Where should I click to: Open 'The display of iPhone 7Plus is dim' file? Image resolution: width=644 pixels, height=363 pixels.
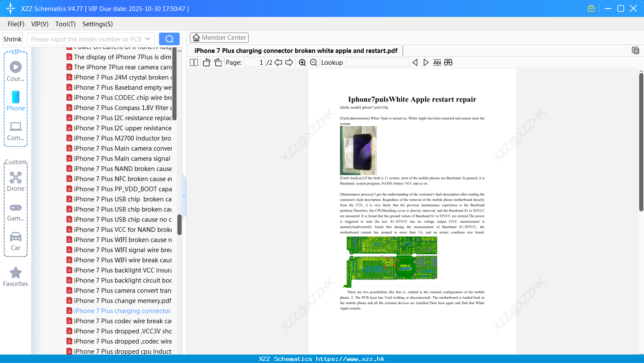pos(119,57)
